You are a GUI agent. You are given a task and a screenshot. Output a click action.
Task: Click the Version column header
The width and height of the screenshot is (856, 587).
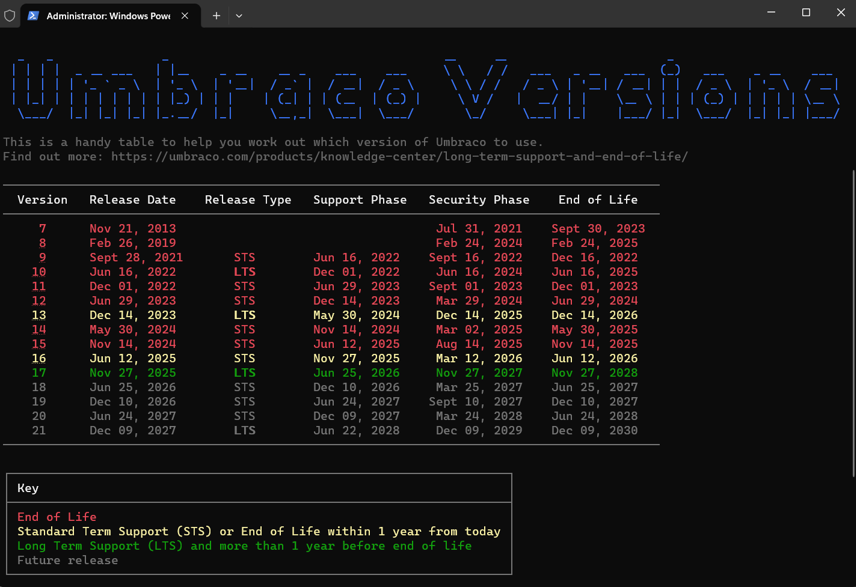[x=41, y=199]
